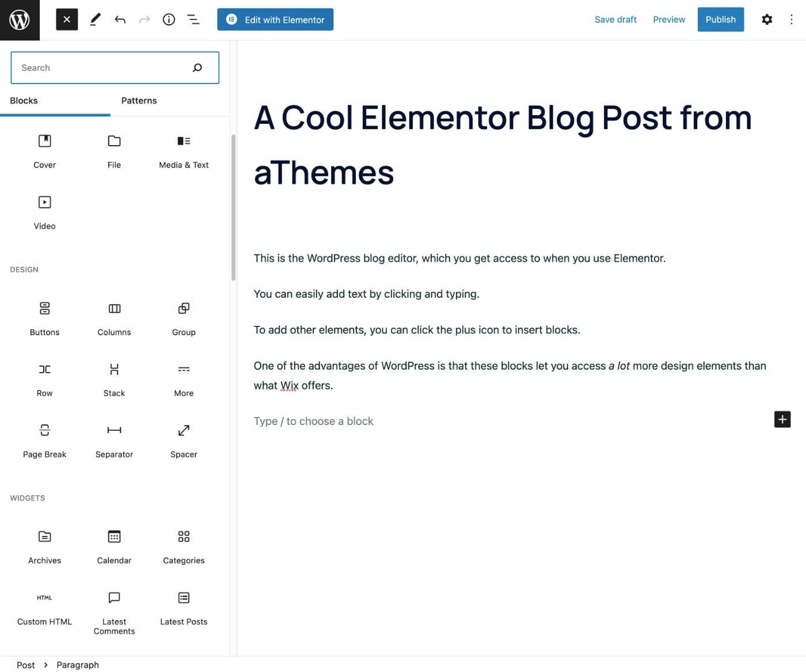Click the search magnifier icon
This screenshot has height=672, width=806.
[197, 67]
